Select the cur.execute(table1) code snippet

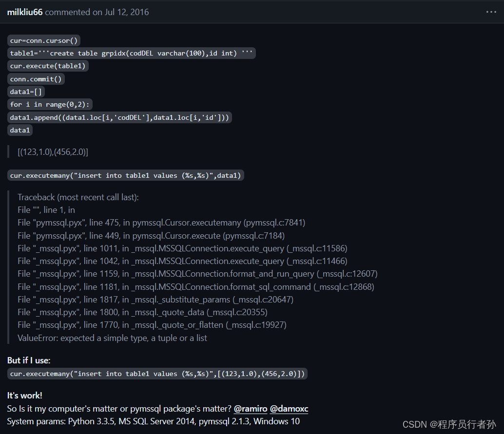point(47,66)
